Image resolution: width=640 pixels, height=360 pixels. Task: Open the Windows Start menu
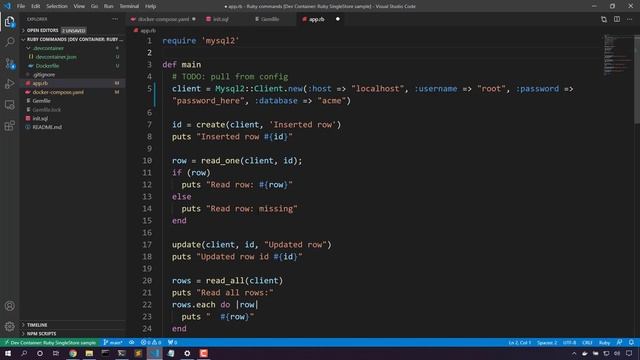click(x=8, y=353)
